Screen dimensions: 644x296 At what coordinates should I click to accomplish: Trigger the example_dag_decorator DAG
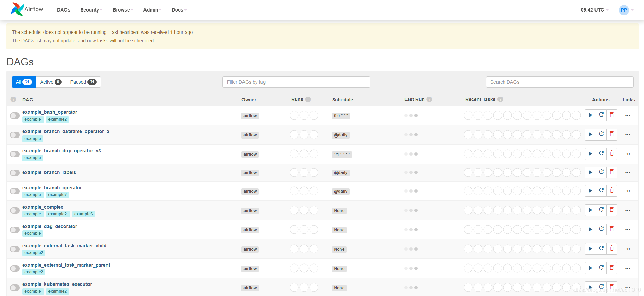590,229
